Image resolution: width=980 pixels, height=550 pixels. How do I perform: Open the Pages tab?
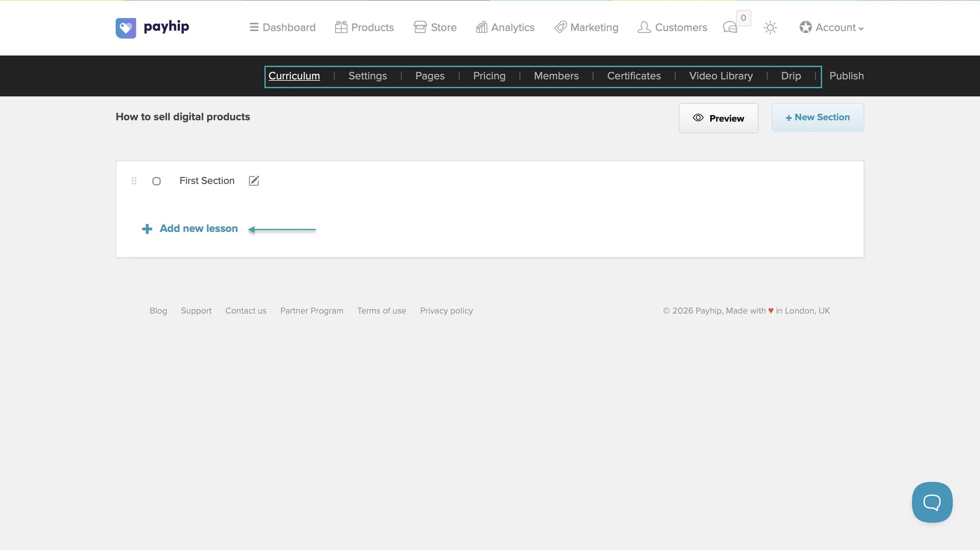pyautogui.click(x=430, y=76)
